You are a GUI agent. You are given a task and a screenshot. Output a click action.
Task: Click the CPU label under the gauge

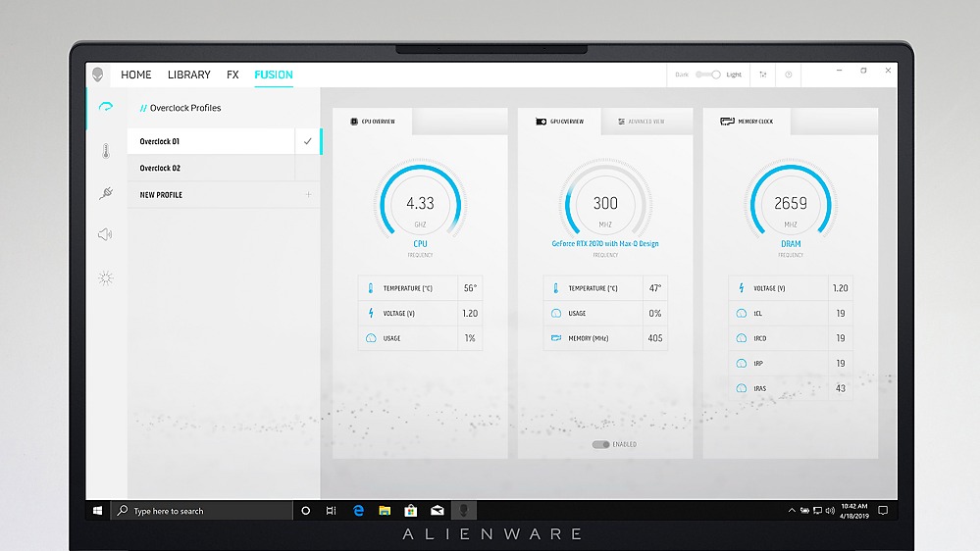pos(420,244)
